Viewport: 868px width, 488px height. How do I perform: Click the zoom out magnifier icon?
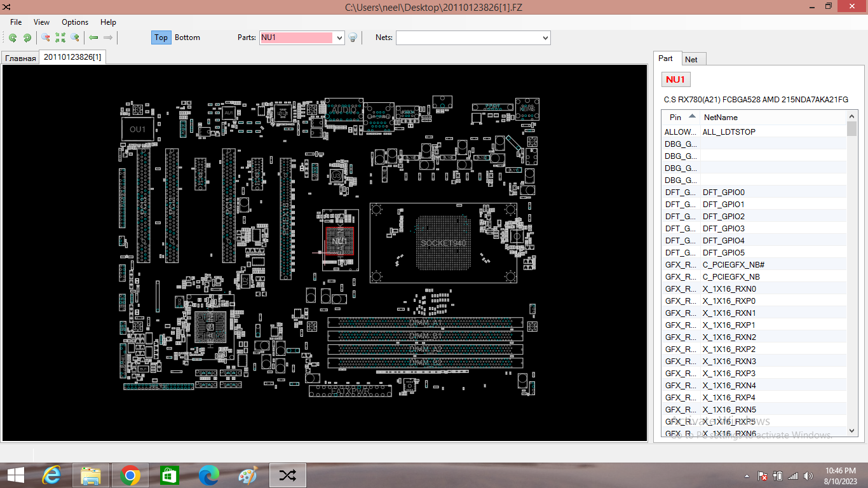click(46, 37)
